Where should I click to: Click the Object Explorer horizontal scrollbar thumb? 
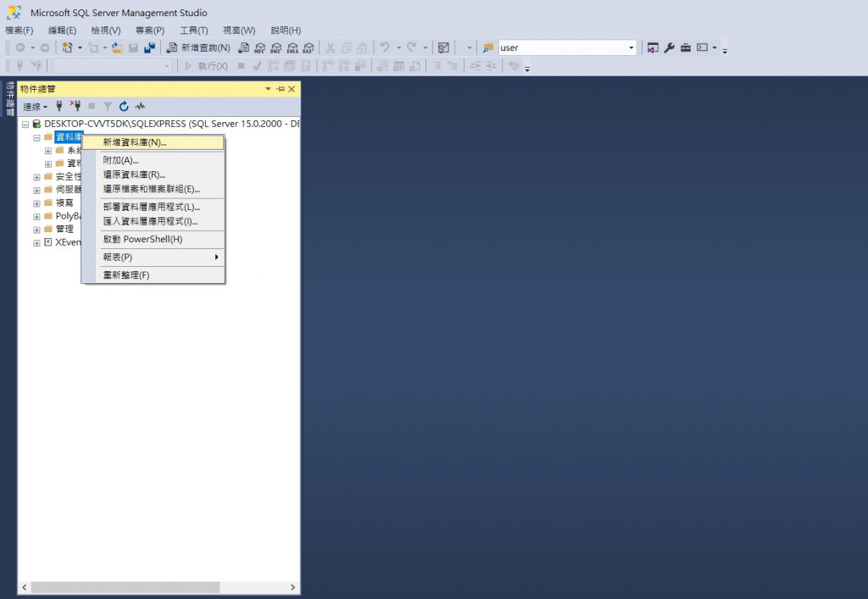pyautogui.click(x=125, y=587)
